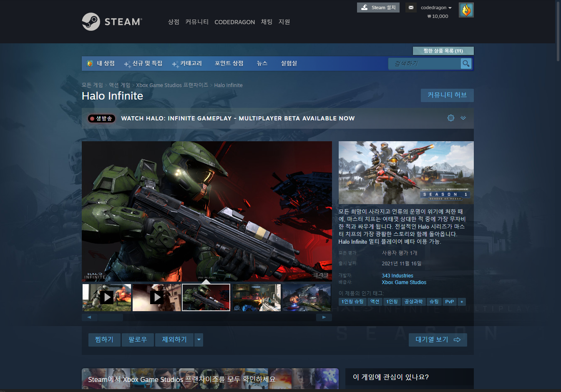
Task: Play the first trailer video thumbnail
Action: (107, 297)
